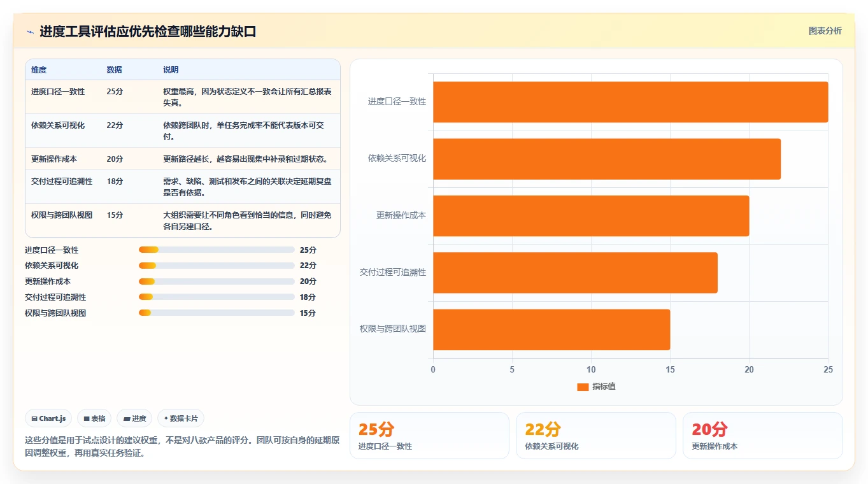868x484 pixels.
Task: Click the 说明 column header
Action: [x=171, y=69]
